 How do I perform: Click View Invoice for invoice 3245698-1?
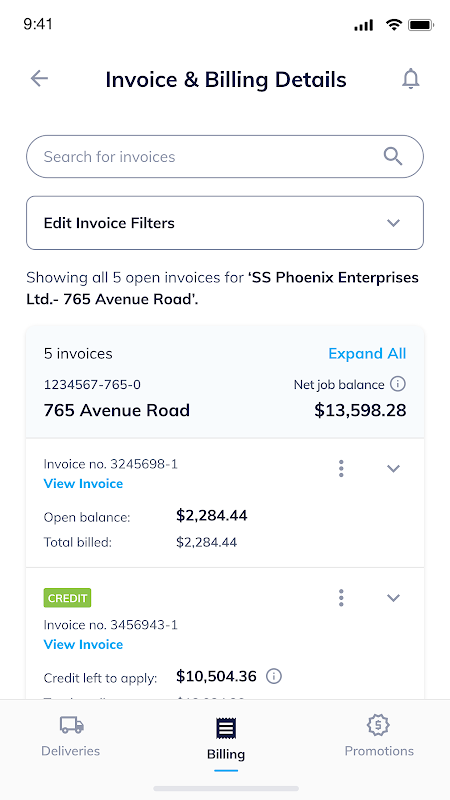[83, 484]
